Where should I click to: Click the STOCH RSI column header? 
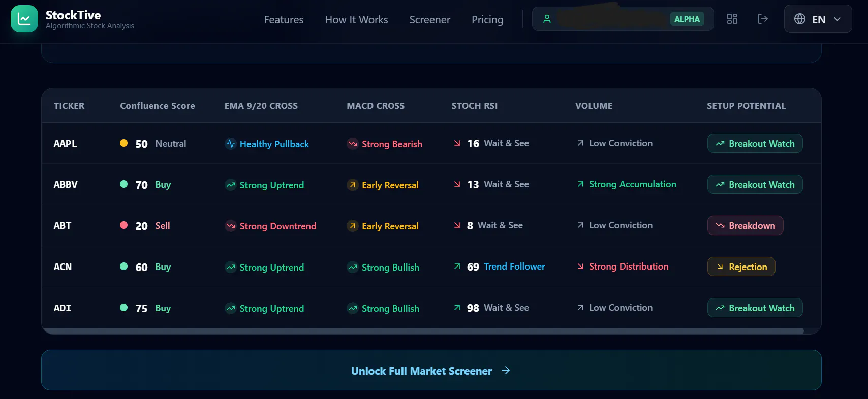475,106
